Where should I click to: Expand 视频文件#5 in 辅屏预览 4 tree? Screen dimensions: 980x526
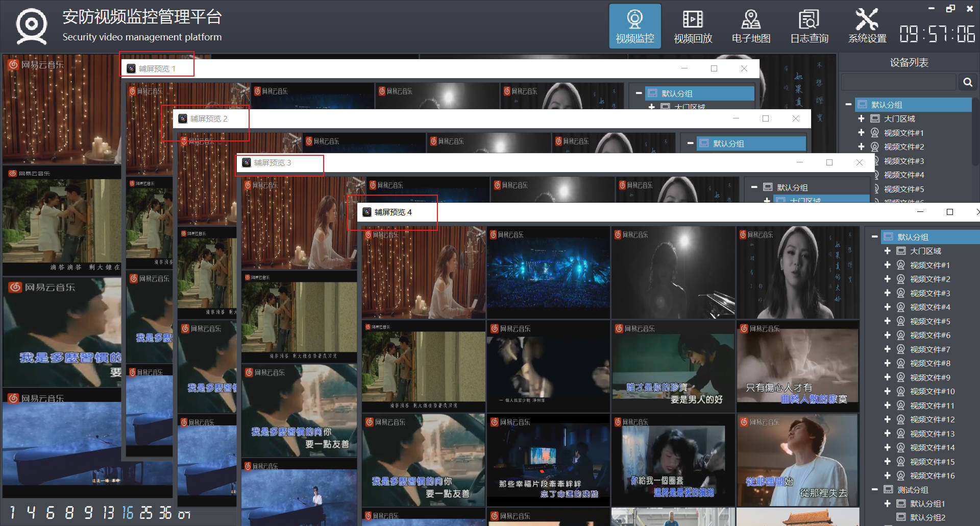pos(887,321)
